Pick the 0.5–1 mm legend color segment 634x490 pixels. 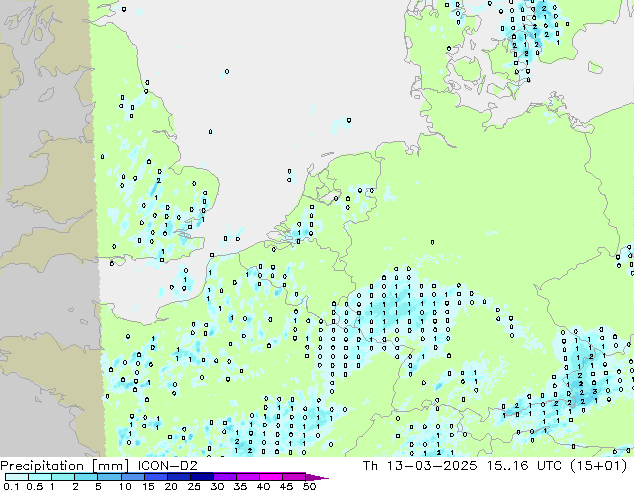[x=40, y=477]
